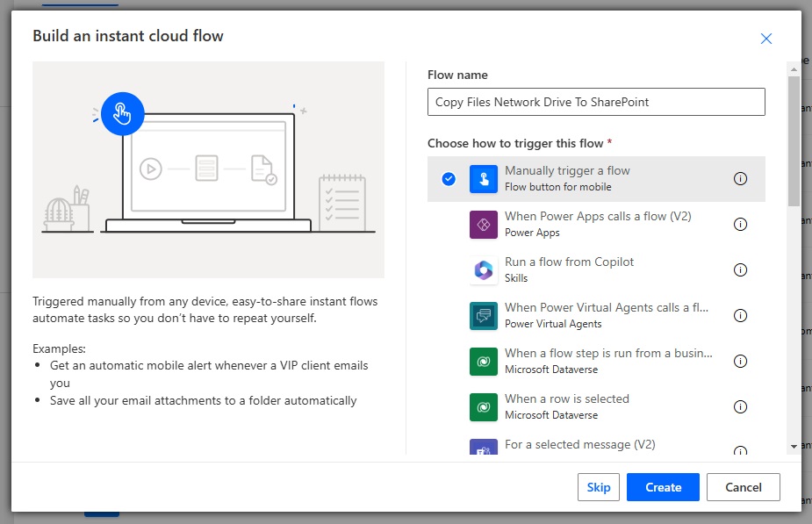Select 'Run a flow from Copilot' option
812x524 pixels.
click(596, 269)
